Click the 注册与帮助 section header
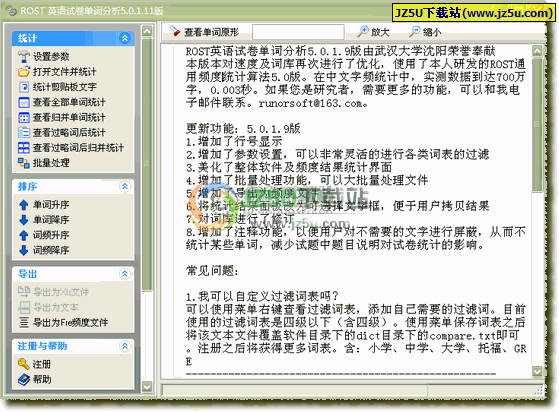The width and height of the screenshot is (559, 412). point(73,346)
